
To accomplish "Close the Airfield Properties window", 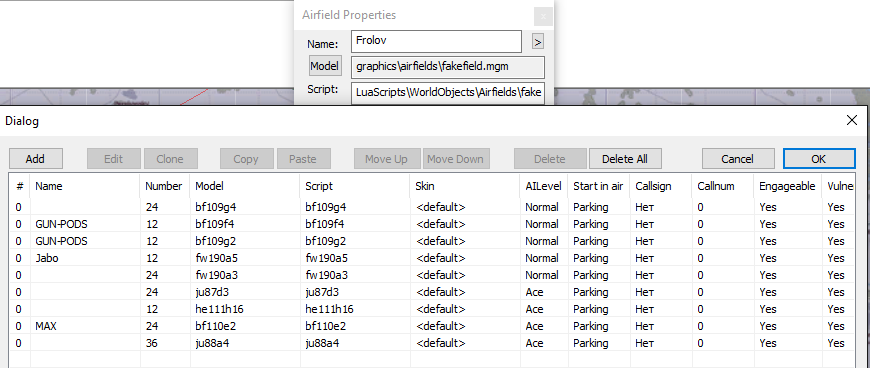I will pos(543,17).
